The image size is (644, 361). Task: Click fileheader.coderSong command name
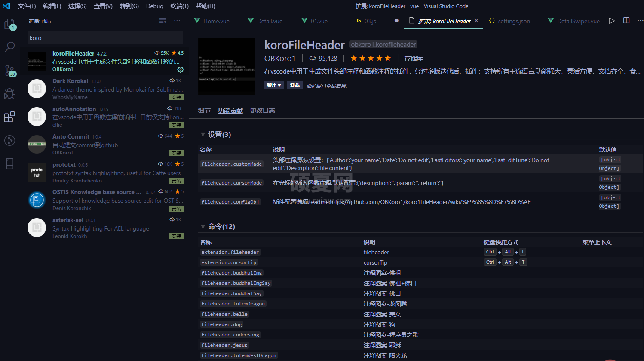tap(230, 335)
